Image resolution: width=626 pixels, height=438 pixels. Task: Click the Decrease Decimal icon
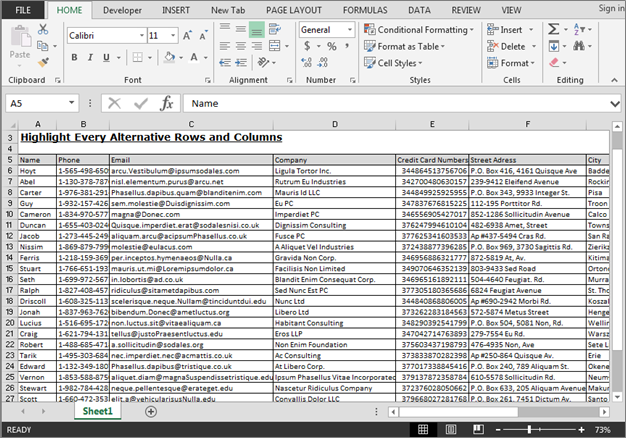pyautogui.click(x=323, y=62)
